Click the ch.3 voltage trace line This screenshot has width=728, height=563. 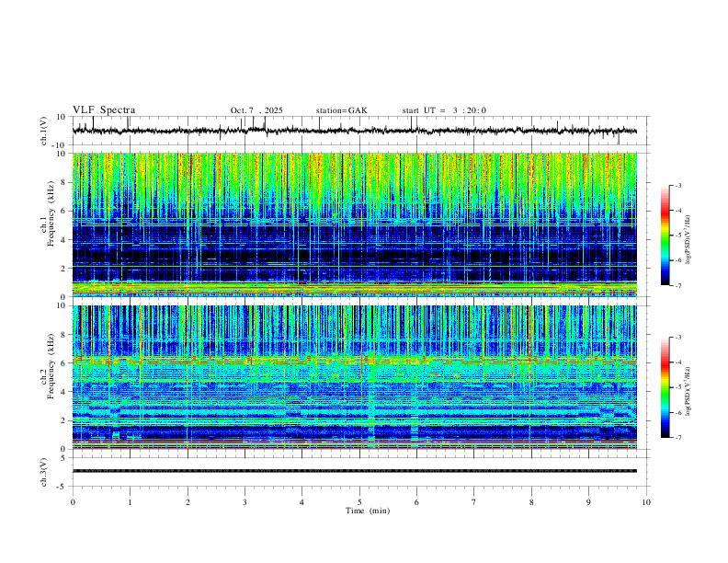(355, 471)
